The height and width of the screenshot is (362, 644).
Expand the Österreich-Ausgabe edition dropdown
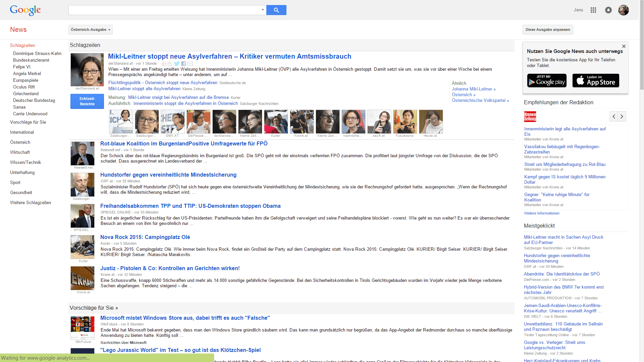[x=91, y=29]
